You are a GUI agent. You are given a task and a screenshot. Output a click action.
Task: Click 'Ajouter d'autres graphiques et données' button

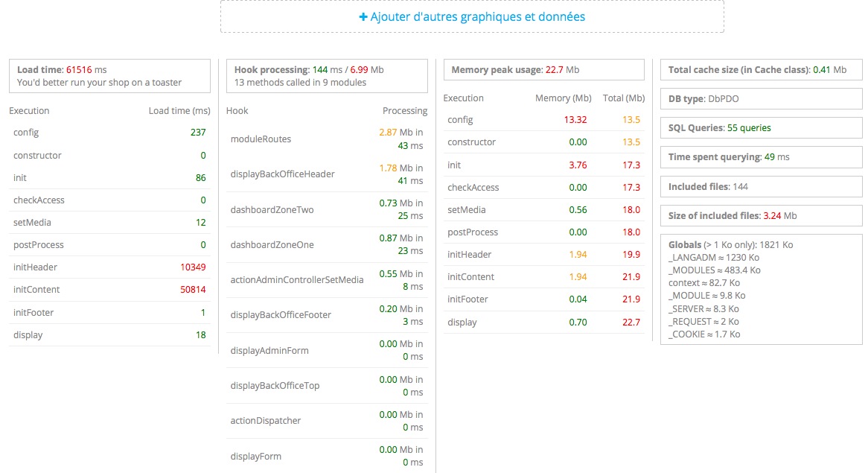pyautogui.click(x=472, y=16)
